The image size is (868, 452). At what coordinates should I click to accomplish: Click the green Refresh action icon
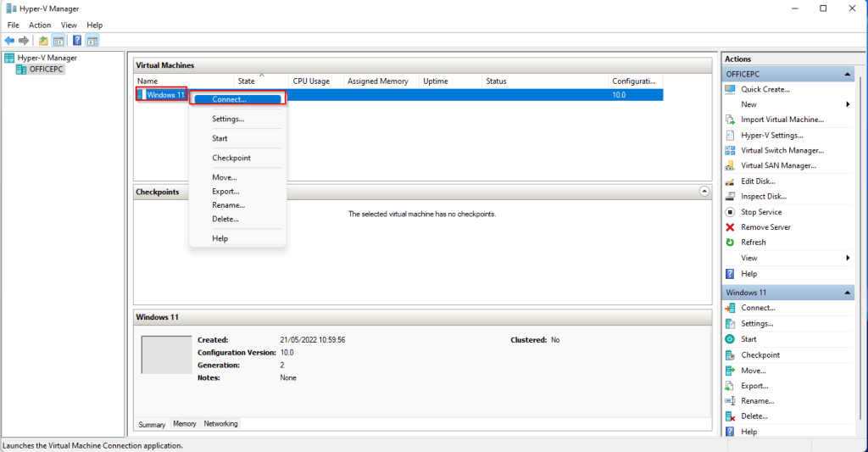click(730, 243)
